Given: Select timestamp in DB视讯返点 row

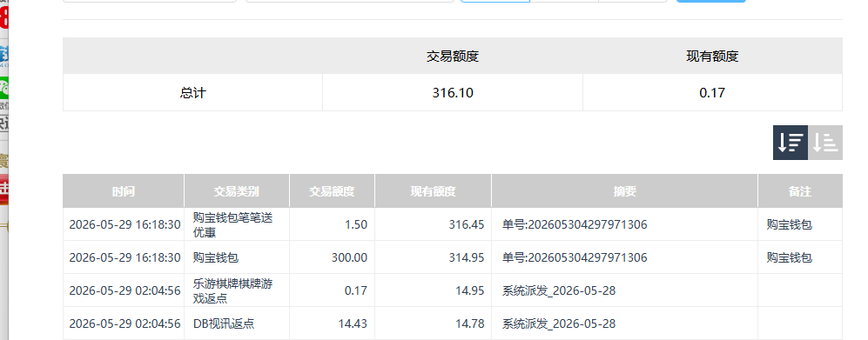Looking at the screenshot, I should coord(124,323).
